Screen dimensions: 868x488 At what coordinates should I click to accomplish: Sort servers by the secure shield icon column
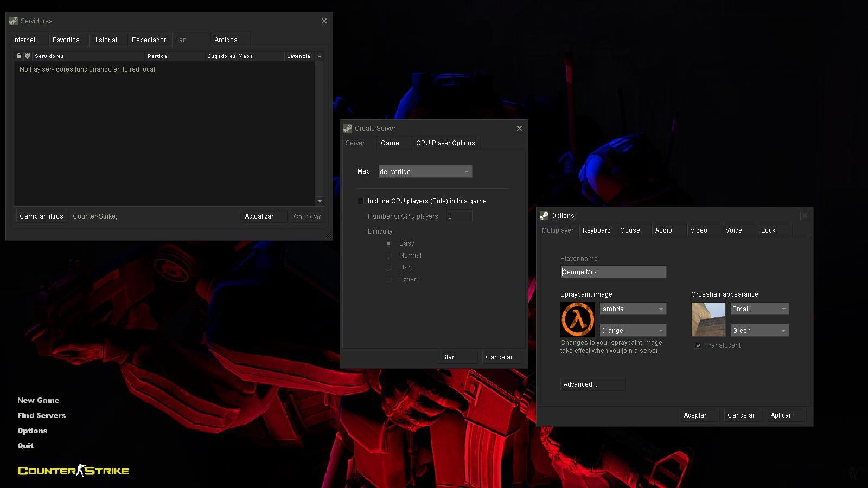(27, 56)
